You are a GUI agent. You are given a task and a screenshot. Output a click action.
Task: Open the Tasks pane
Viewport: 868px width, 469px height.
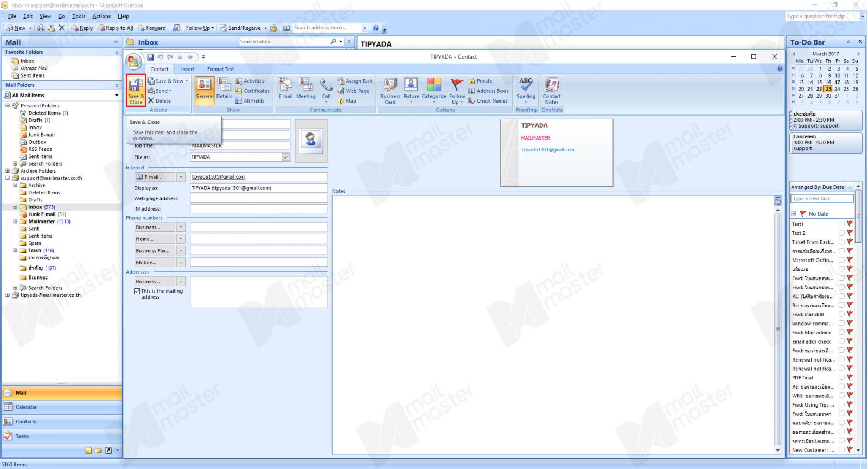click(61, 436)
